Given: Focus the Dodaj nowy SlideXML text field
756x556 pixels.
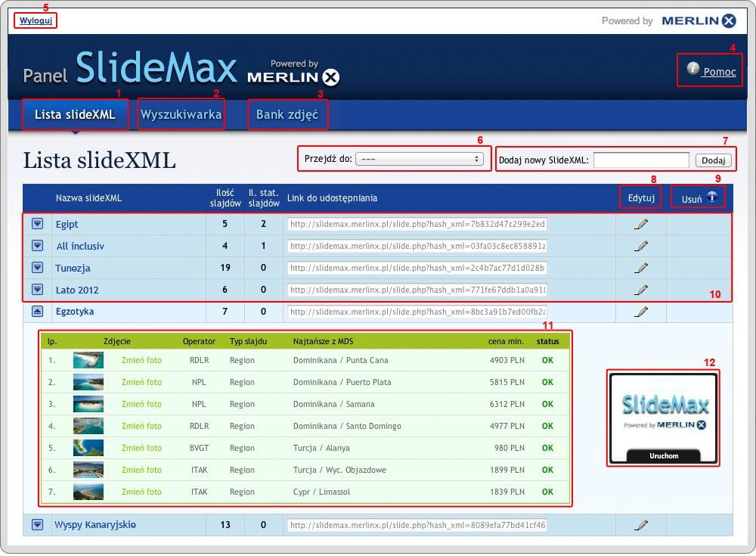Looking at the screenshot, I should click(641, 160).
